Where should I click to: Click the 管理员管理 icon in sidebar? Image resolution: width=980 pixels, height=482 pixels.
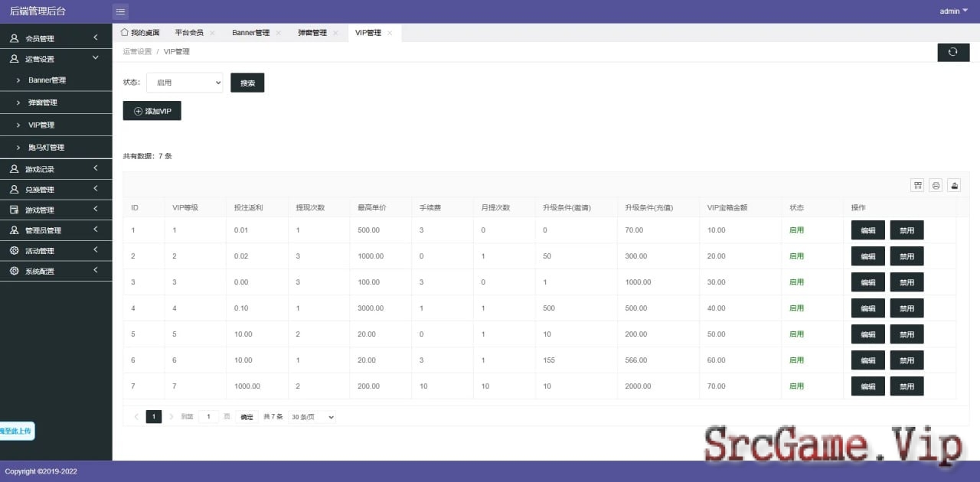[14, 230]
